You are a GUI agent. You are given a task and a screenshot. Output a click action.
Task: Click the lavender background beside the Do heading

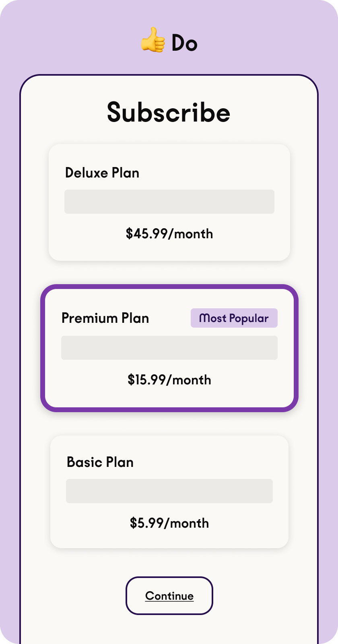(x=262, y=40)
